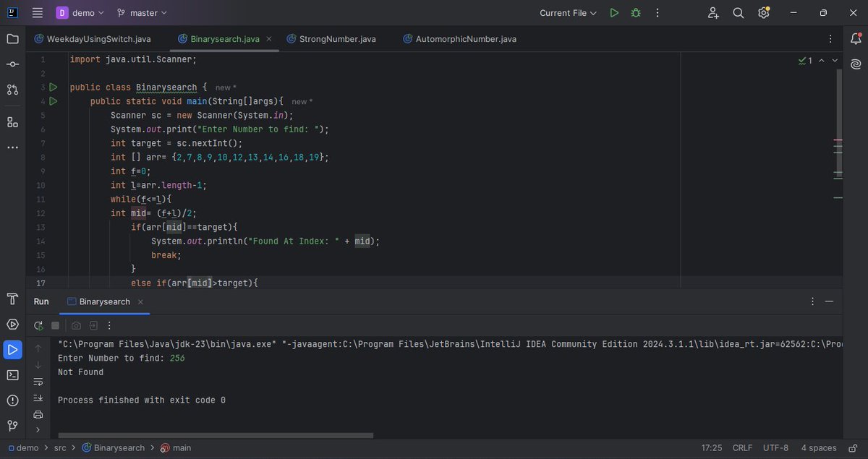This screenshot has height=459, width=868.
Task: Open the Problems tool window
Action: 12,400
